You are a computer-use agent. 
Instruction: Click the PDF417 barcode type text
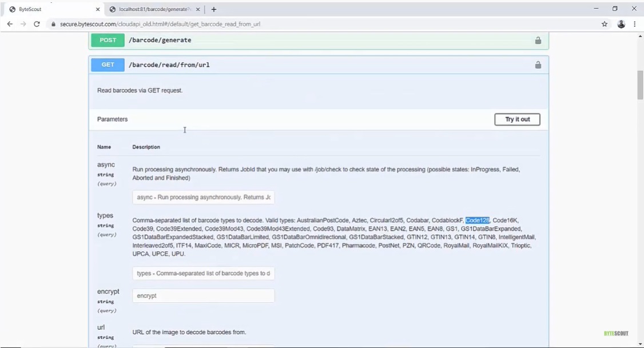327,245
